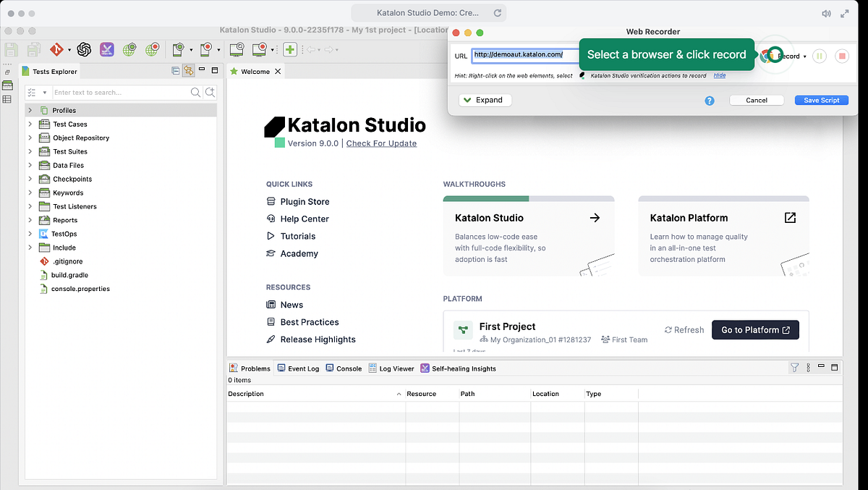Open the Debug globe icon in the toolbar
868x490 pixels.
pyautogui.click(x=153, y=48)
